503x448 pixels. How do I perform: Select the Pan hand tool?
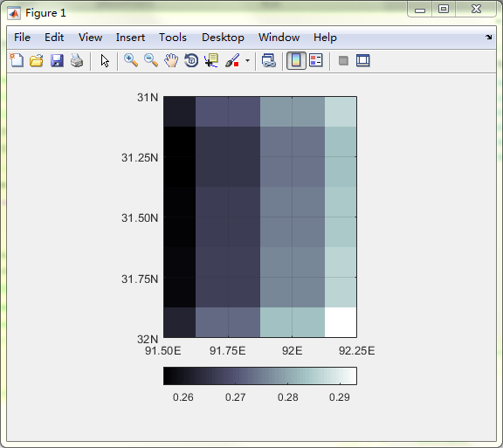click(x=171, y=60)
